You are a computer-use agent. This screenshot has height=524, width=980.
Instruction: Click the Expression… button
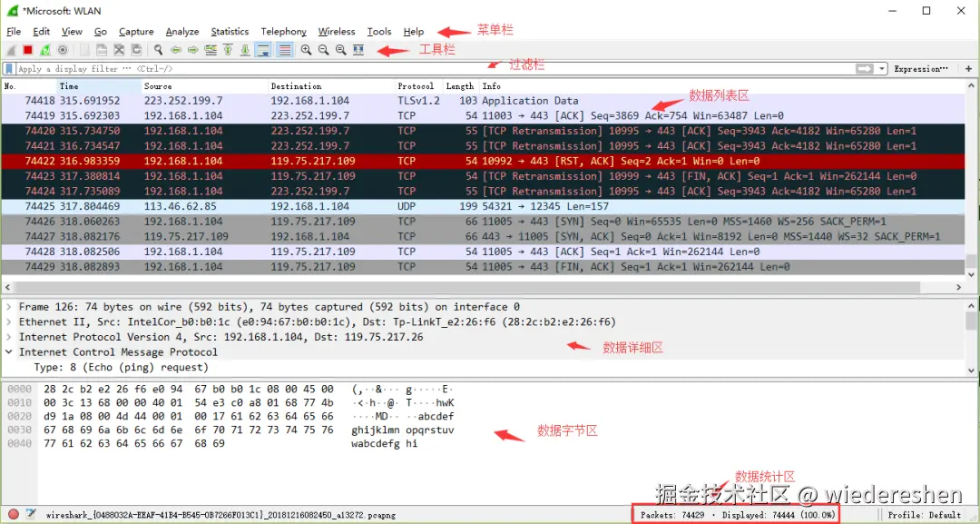tap(921, 69)
